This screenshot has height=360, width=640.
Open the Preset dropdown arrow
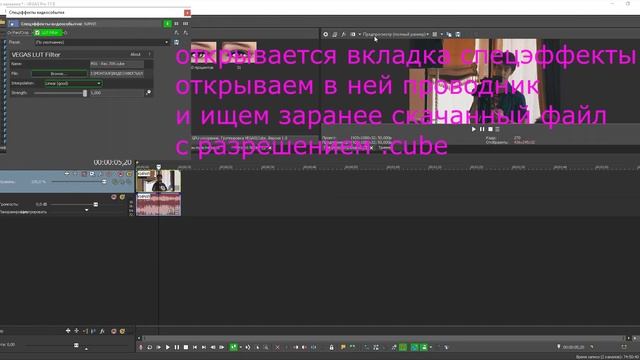pos(167,42)
